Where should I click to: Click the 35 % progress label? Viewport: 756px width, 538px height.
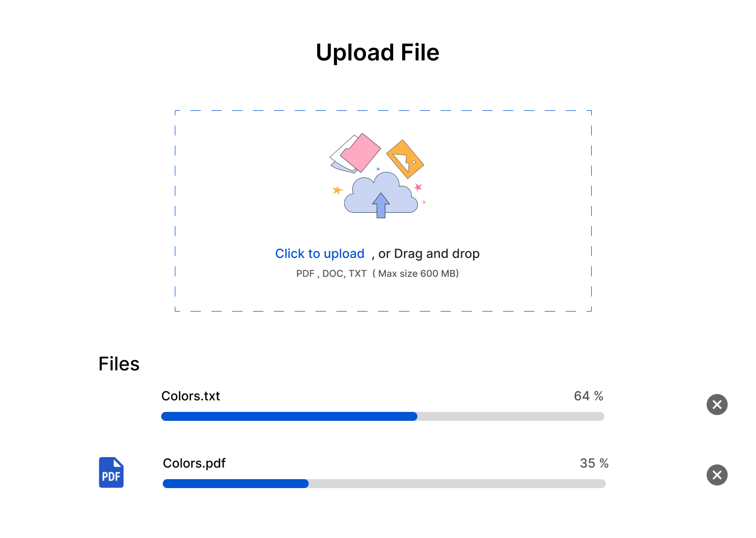click(594, 463)
